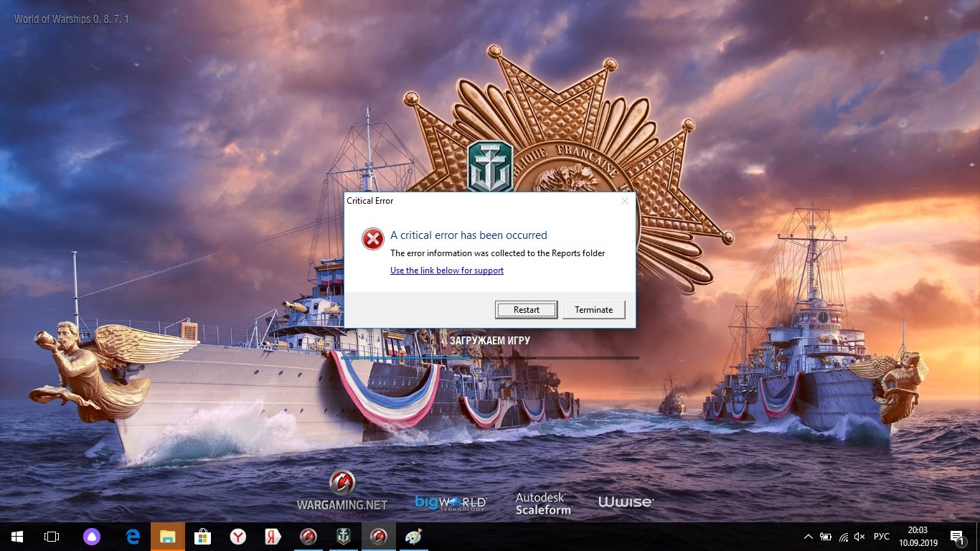This screenshot has height=551, width=980.
Task: Click the red error icon in dialog
Action: coord(372,239)
